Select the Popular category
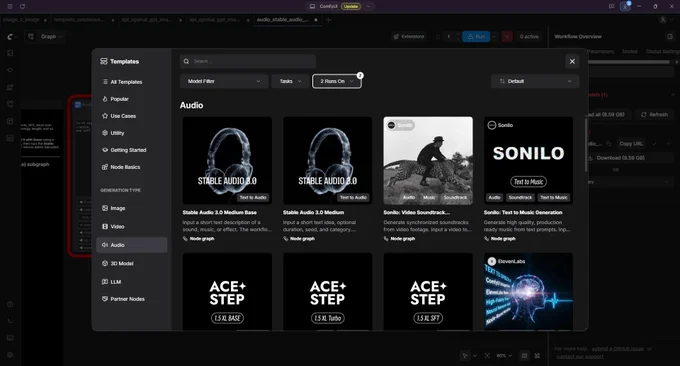 (131, 99)
